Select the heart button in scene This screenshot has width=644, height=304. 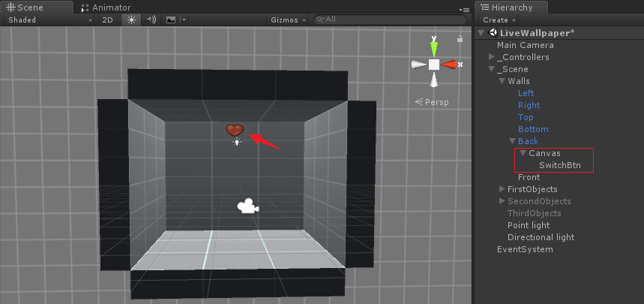point(235,130)
